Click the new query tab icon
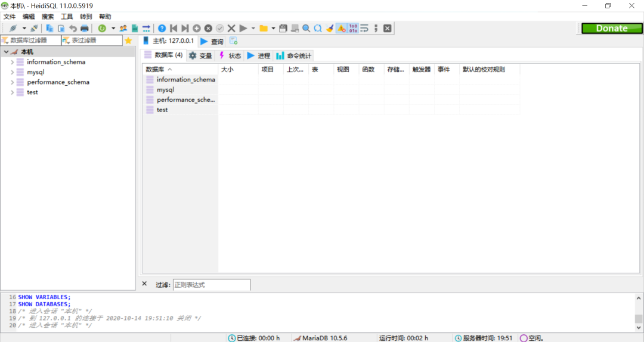This screenshot has height=342, width=644. point(233,41)
